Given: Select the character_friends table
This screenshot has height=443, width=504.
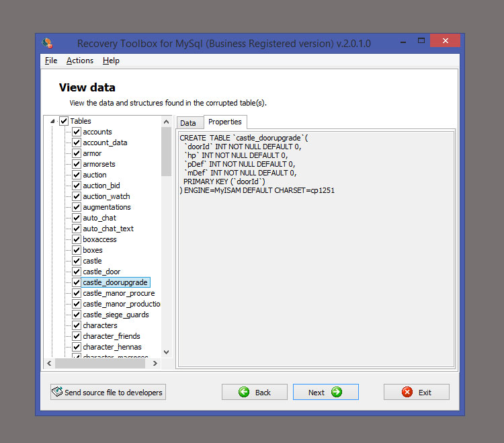Looking at the screenshot, I should click(112, 336).
